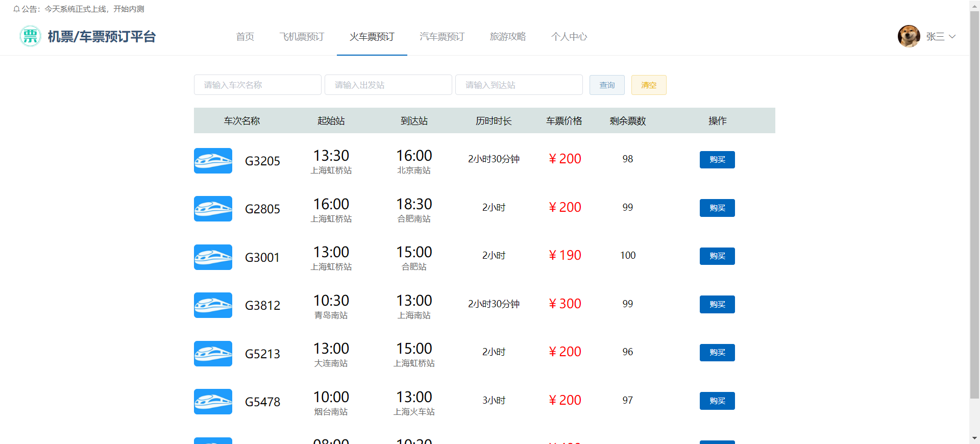The width and height of the screenshot is (980, 444).
Task: Click train number G5478
Action: tap(262, 402)
